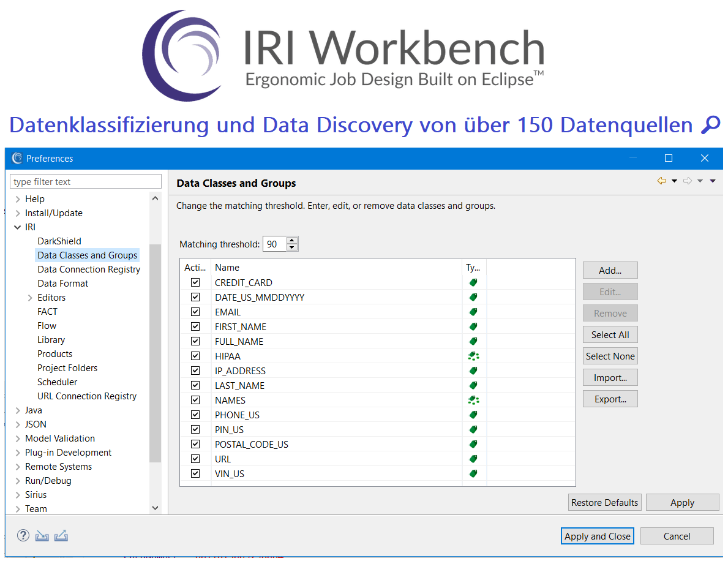The image size is (728, 561).
Task: Expand the Editors subtree under IRI
Action: click(x=30, y=298)
